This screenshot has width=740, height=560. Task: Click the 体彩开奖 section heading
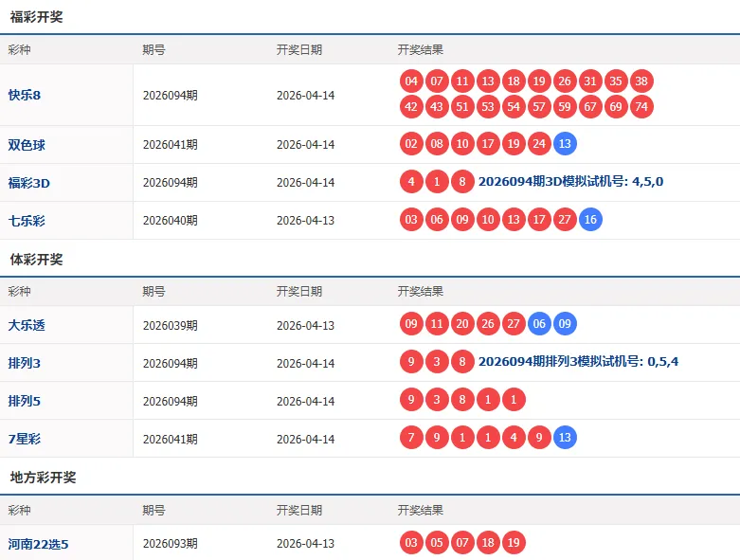pyautogui.click(x=36, y=260)
